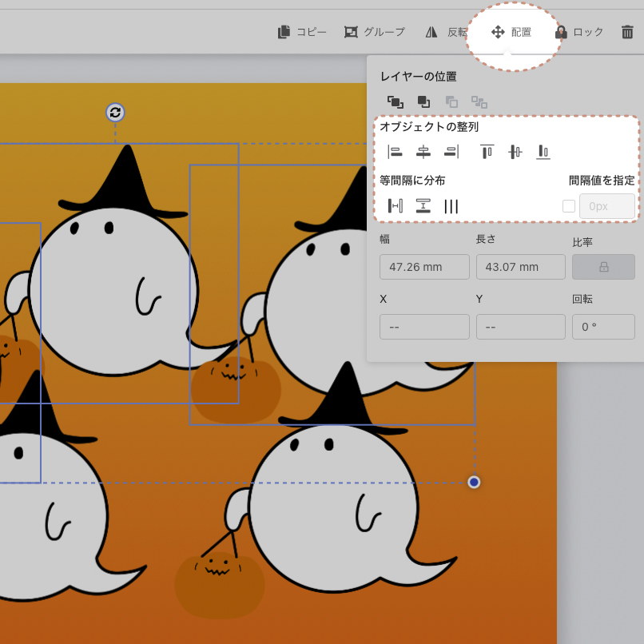Enable the 間隔値を指定 checkbox
Screen dimensions: 644x644
(569, 206)
